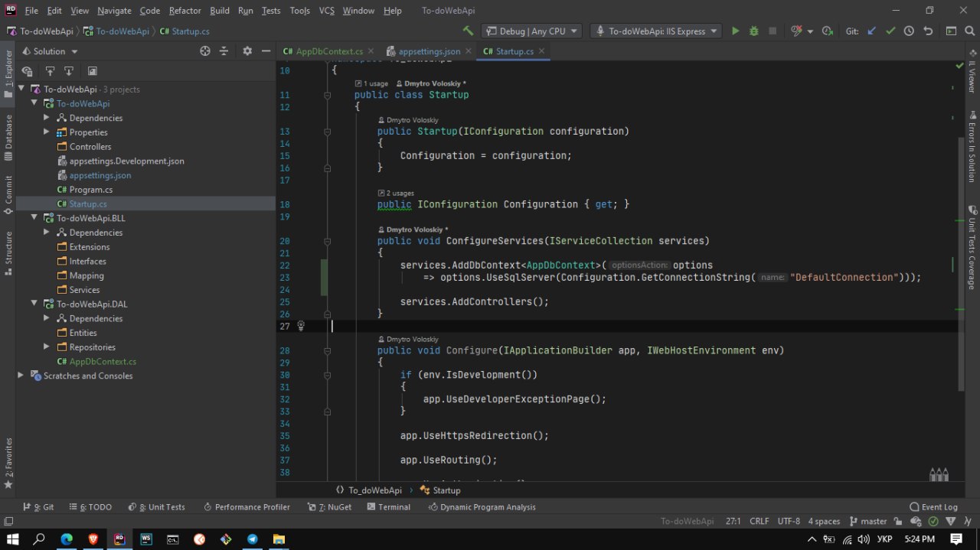
Task: Toggle read-only lock icon in status bar
Action: point(898,521)
